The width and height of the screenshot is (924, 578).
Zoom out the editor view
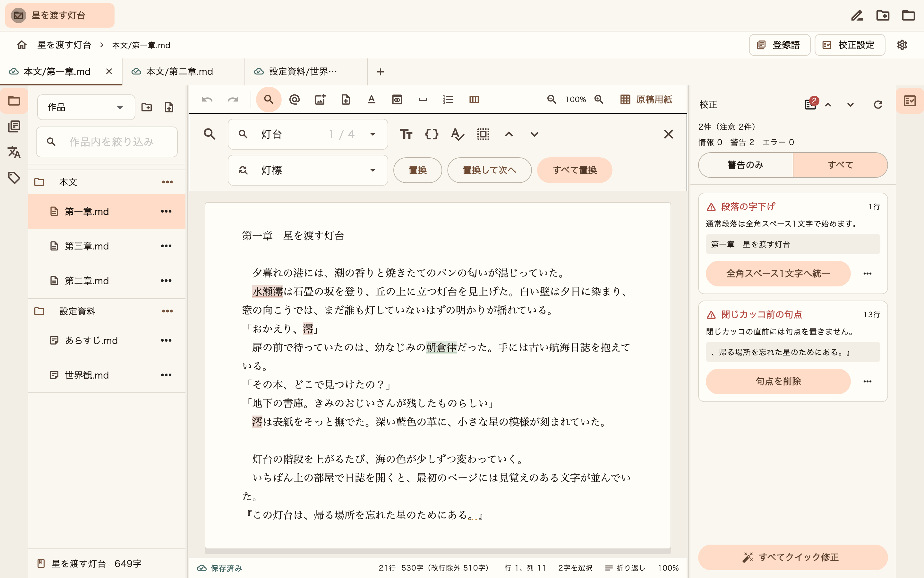pyautogui.click(x=551, y=100)
